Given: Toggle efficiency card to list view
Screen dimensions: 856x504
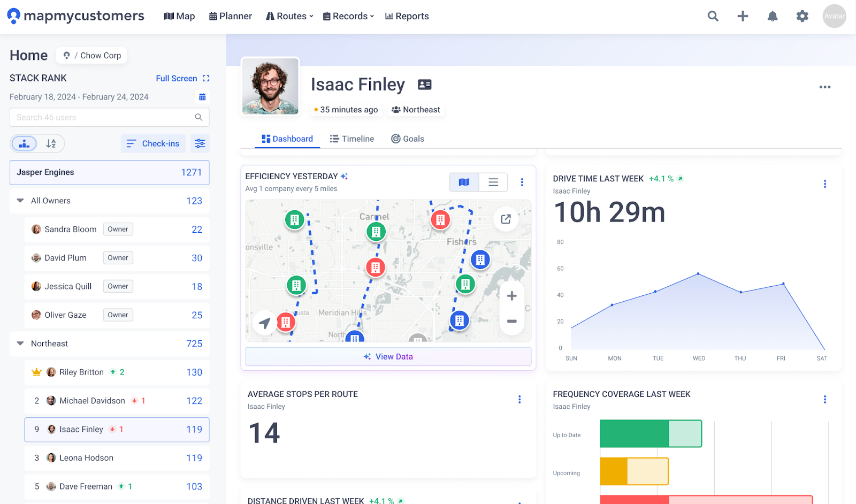Looking at the screenshot, I should (x=493, y=182).
